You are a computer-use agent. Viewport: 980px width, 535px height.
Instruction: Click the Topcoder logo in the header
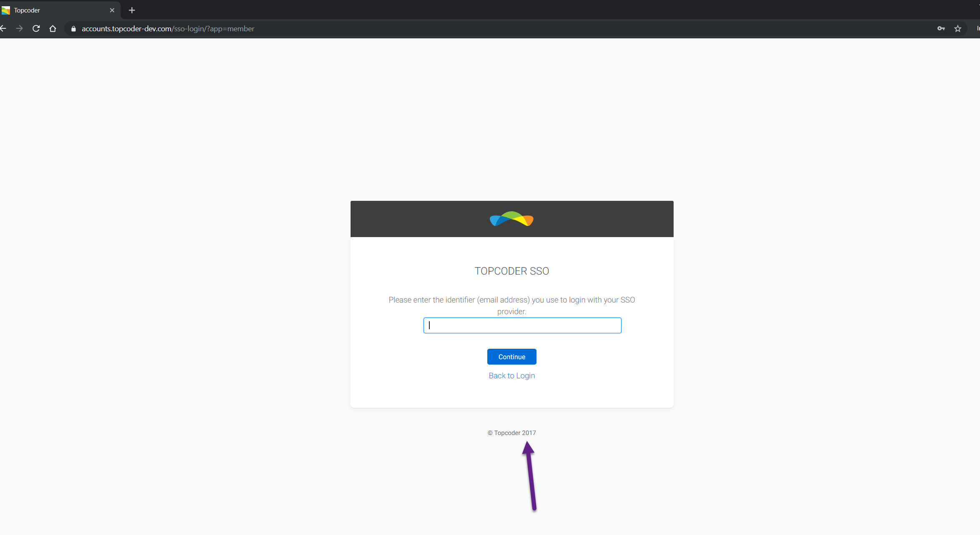[x=511, y=219]
